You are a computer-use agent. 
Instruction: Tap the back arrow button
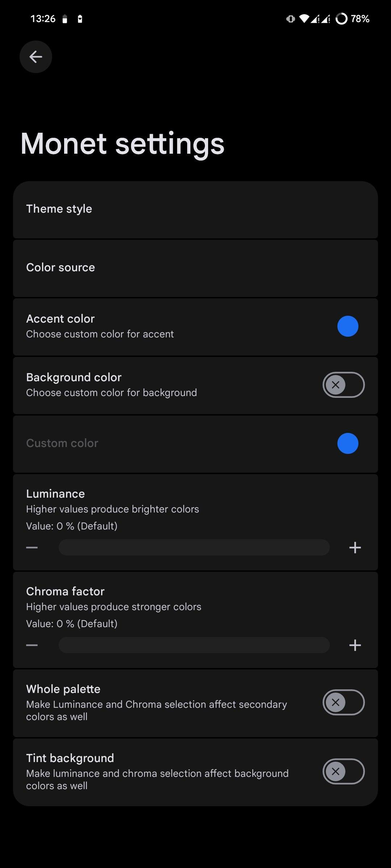click(x=35, y=57)
